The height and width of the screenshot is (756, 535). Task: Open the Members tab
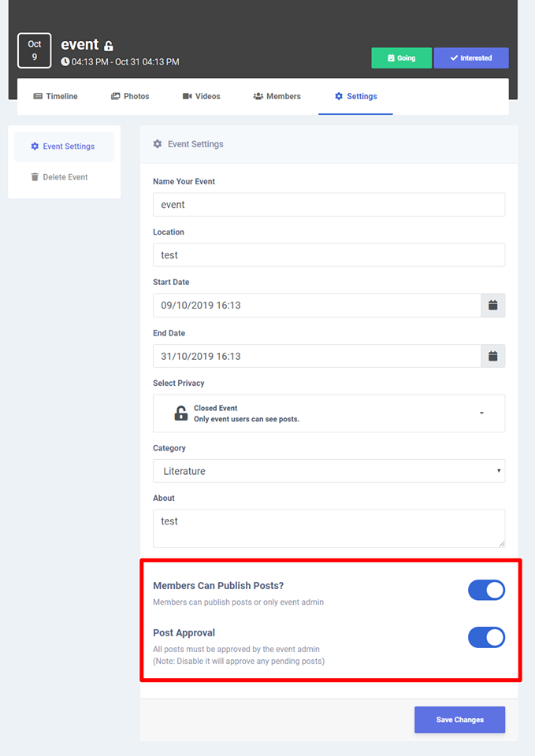(x=277, y=96)
